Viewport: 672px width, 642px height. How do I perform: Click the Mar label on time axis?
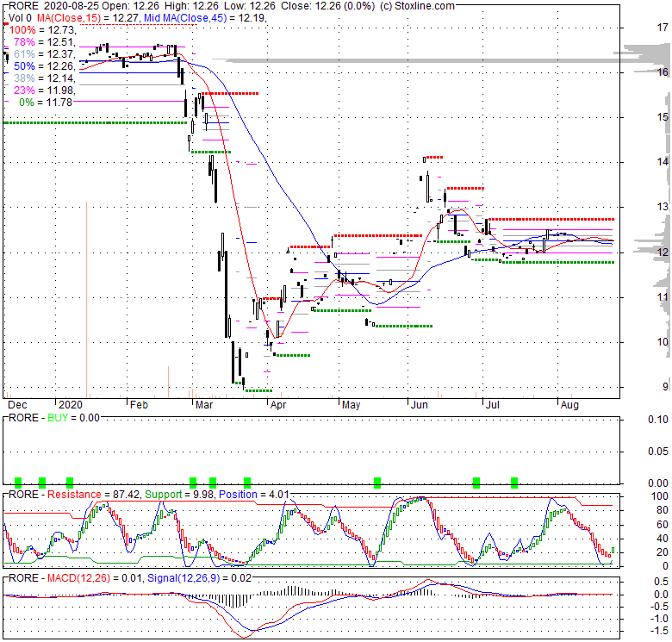tap(204, 405)
